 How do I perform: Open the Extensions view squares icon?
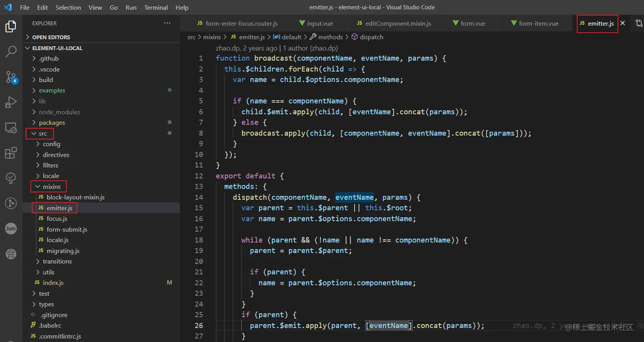[11, 153]
